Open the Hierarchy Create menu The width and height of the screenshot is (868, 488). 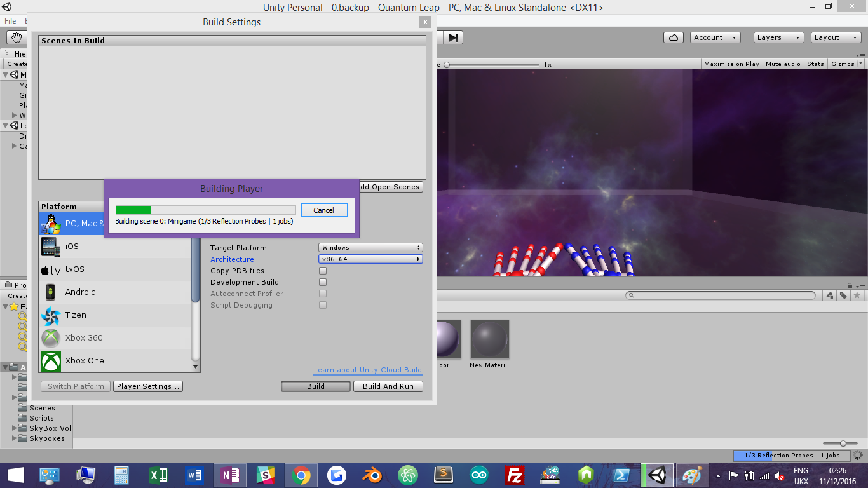coord(17,64)
